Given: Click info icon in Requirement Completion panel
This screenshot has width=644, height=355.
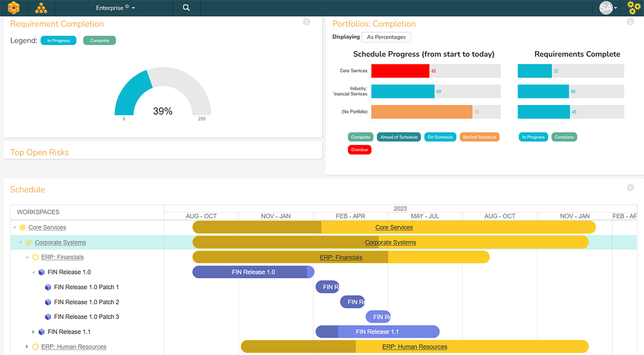Looking at the screenshot, I should tap(306, 22).
